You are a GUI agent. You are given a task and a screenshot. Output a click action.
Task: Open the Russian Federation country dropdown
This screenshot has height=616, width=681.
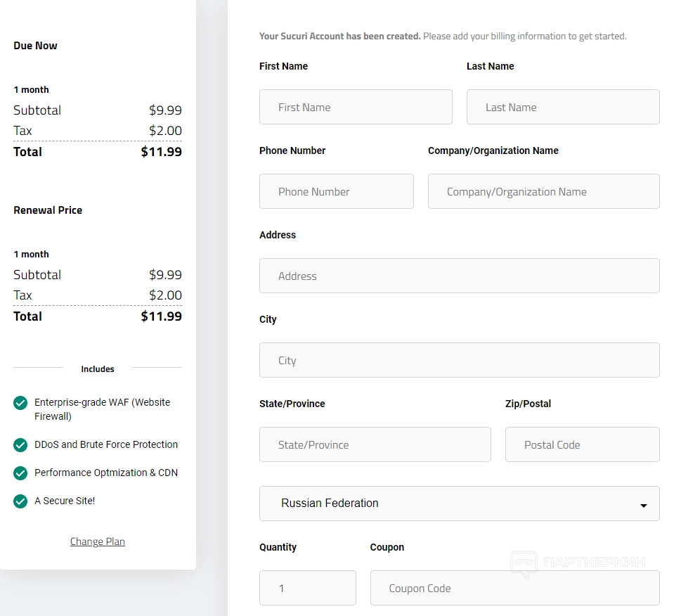(459, 503)
